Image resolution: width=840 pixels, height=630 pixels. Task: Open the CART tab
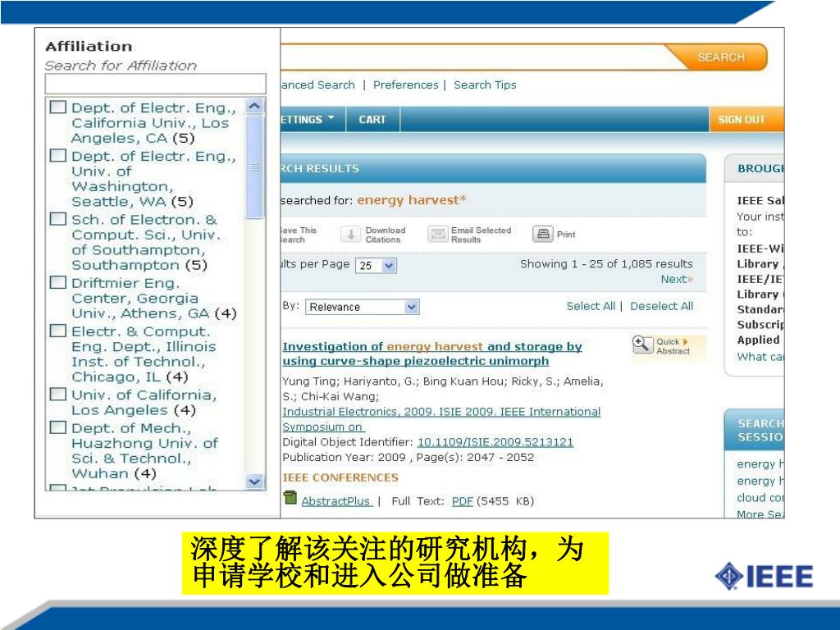372,119
